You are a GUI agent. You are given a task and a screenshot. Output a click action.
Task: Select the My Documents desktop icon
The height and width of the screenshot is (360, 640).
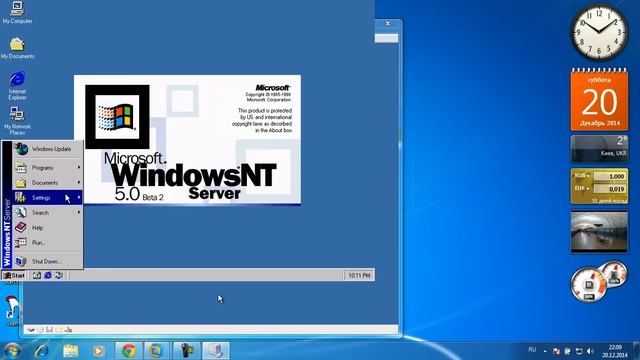click(x=17, y=47)
